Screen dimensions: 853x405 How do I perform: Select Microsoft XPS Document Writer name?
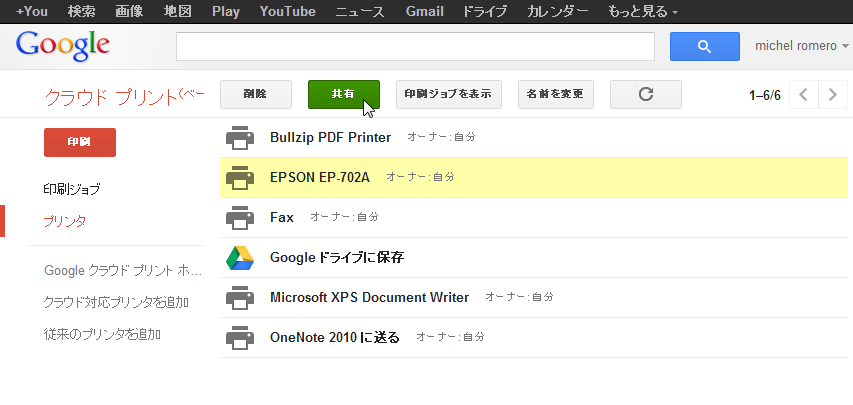(369, 298)
